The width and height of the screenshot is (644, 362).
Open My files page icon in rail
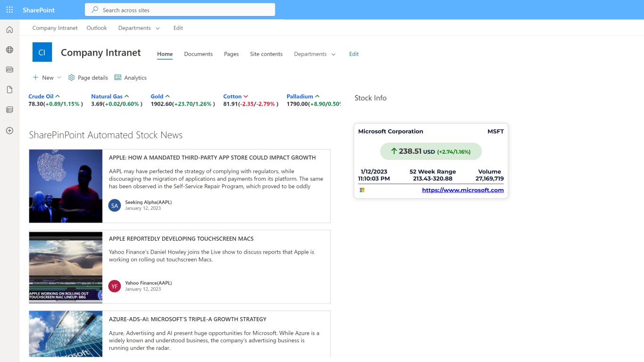click(x=9, y=90)
